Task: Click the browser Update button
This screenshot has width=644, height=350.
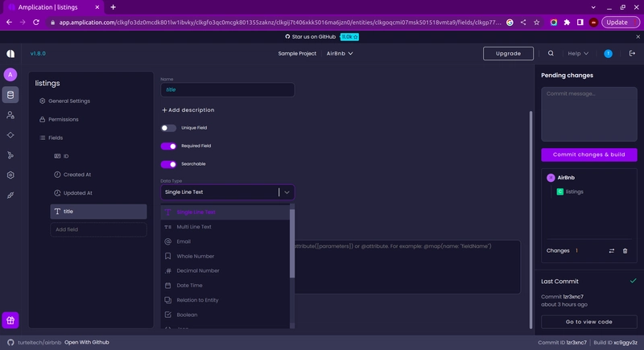Action: point(621,23)
